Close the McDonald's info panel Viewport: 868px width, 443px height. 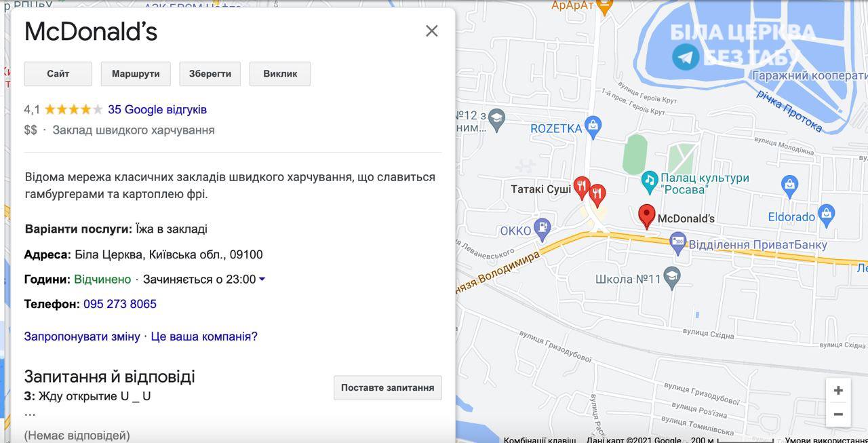pos(432,31)
